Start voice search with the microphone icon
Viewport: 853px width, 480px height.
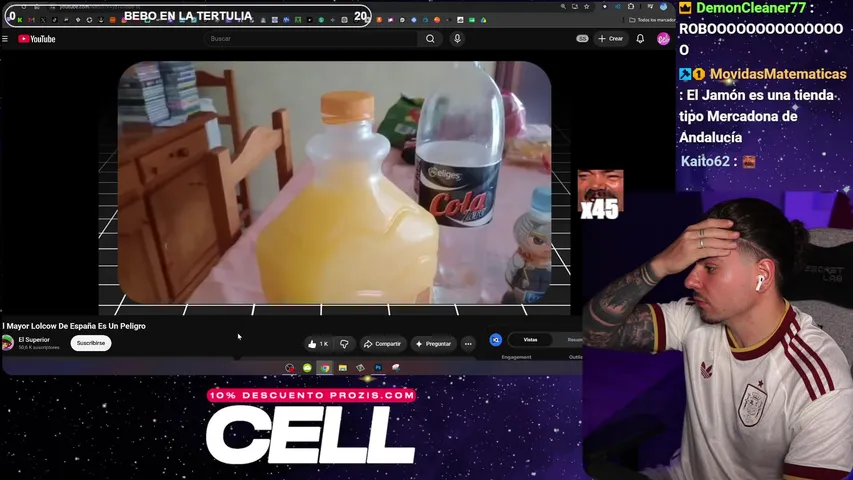pos(458,39)
